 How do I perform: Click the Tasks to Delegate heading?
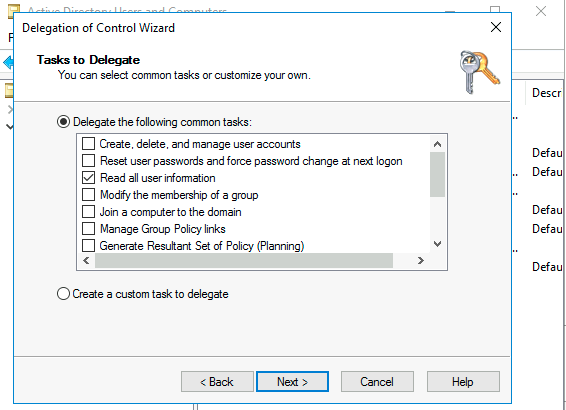(88, 60)
